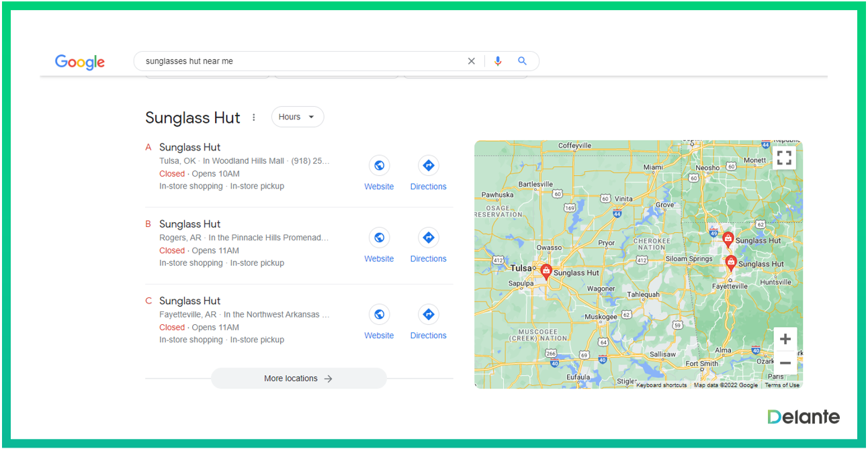Open directions icon for Rogers Sunglass Hut
868x449 pixels.
(x=428, y=238)
